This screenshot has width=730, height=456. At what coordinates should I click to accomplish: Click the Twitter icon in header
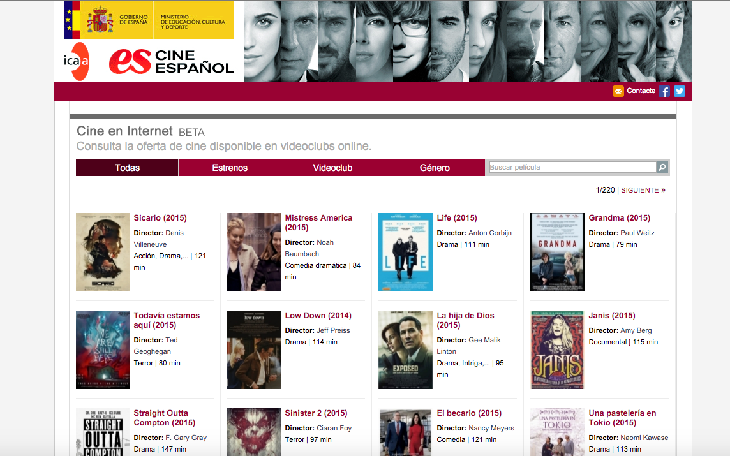679,91
